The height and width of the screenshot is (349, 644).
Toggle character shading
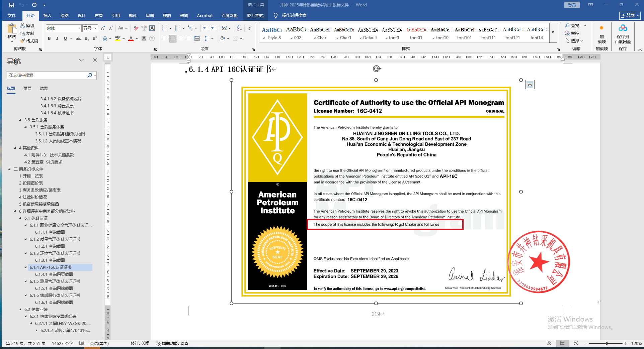144,38
